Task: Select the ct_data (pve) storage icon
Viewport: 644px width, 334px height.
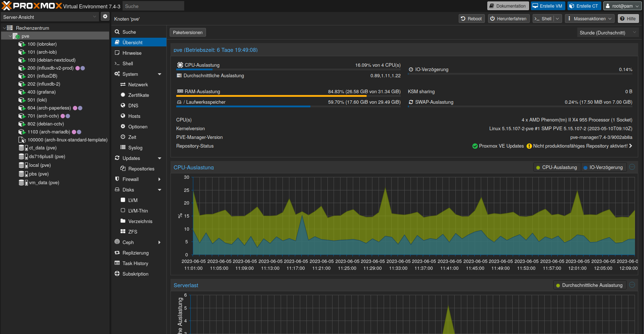Action: (23, 148)
